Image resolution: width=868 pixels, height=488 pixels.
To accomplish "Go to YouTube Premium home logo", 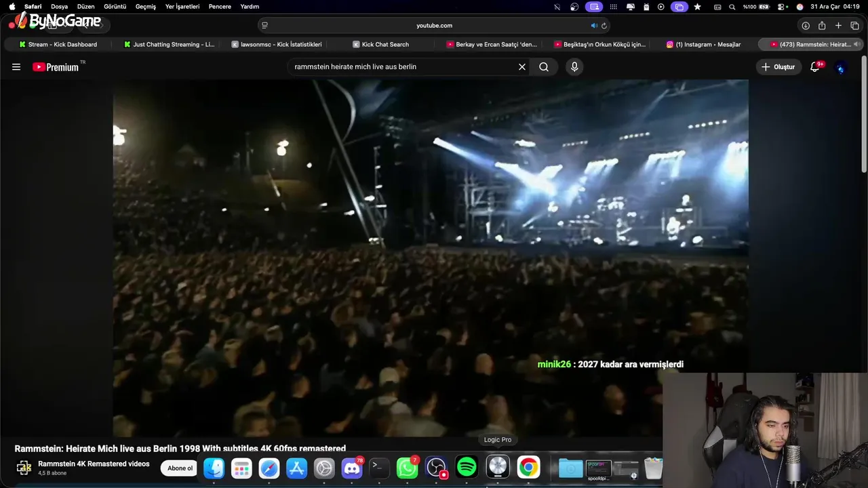I will click(x=56, y=67).
